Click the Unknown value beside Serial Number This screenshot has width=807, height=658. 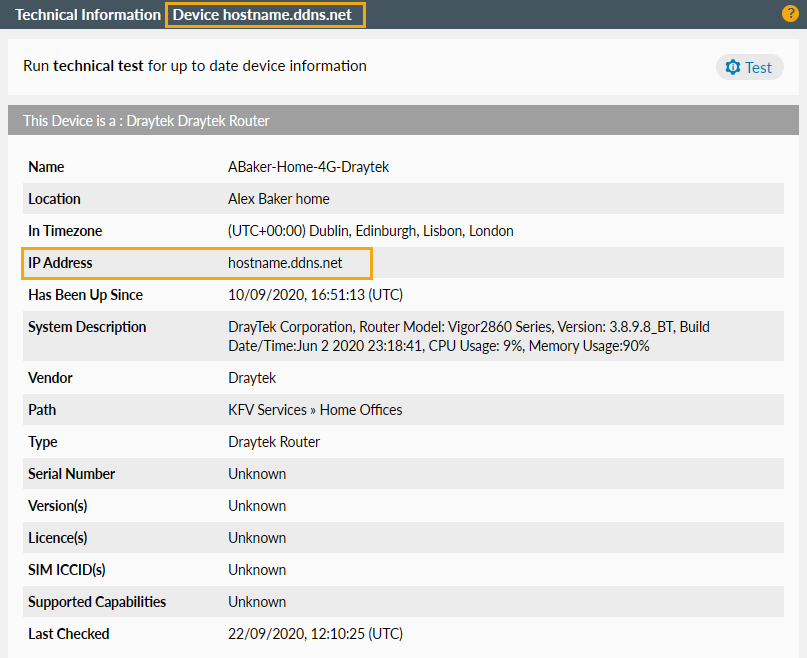(x=257, y=473)
